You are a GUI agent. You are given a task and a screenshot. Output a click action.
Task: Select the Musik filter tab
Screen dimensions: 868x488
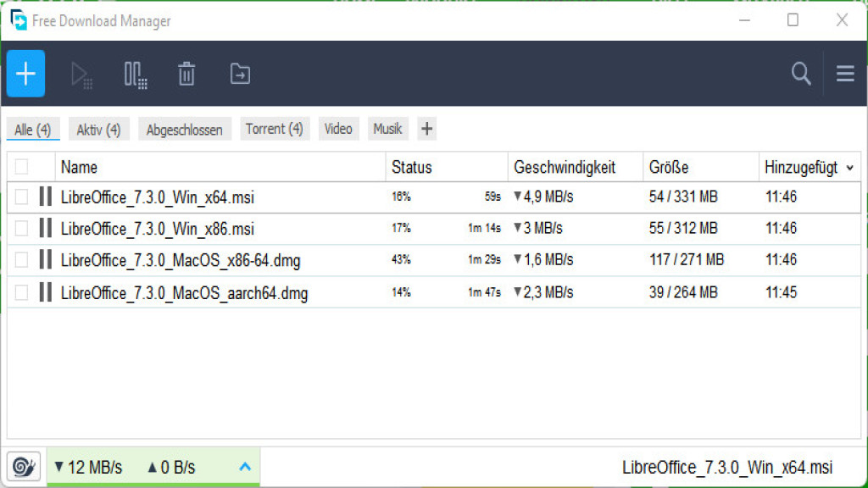point(387,128)
